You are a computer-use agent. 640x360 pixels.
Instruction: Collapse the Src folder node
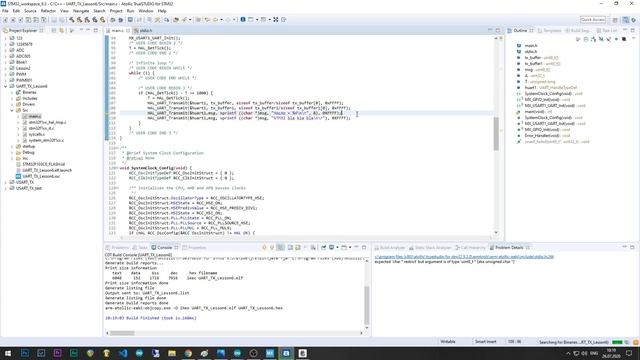click(12, 110)
